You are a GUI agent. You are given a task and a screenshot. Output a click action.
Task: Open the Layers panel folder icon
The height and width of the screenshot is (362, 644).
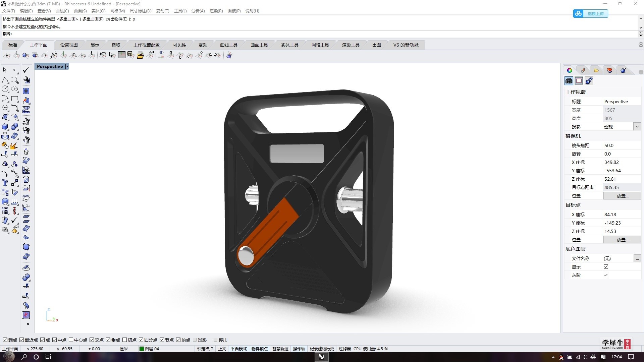click(x=596, y=70)
